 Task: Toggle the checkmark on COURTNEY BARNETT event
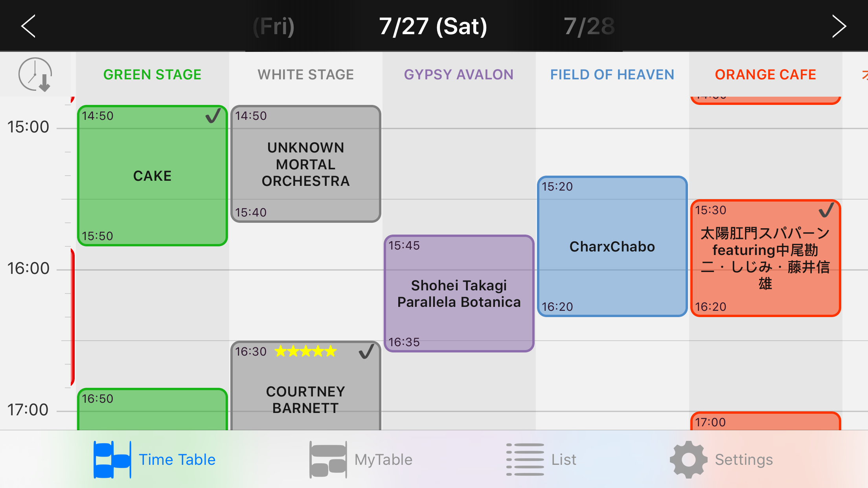coord(366,351)
